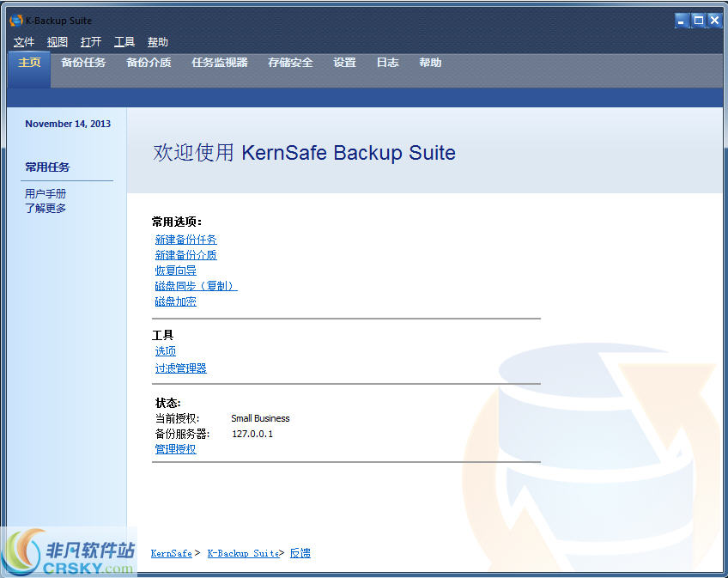The image size is (728, 578).
Task: Open the 视图 menu
Action: pyautogui.click(x=58, y=42)
